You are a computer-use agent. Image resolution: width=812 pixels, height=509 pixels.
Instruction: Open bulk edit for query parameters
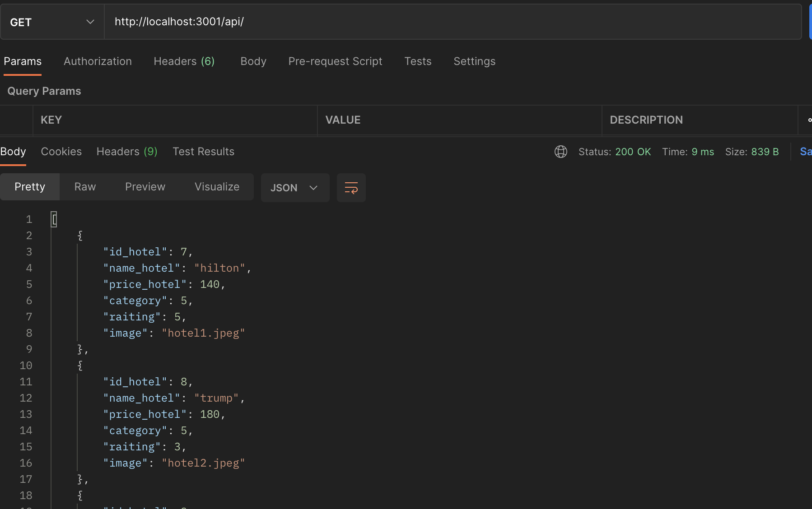click(809, 120)
